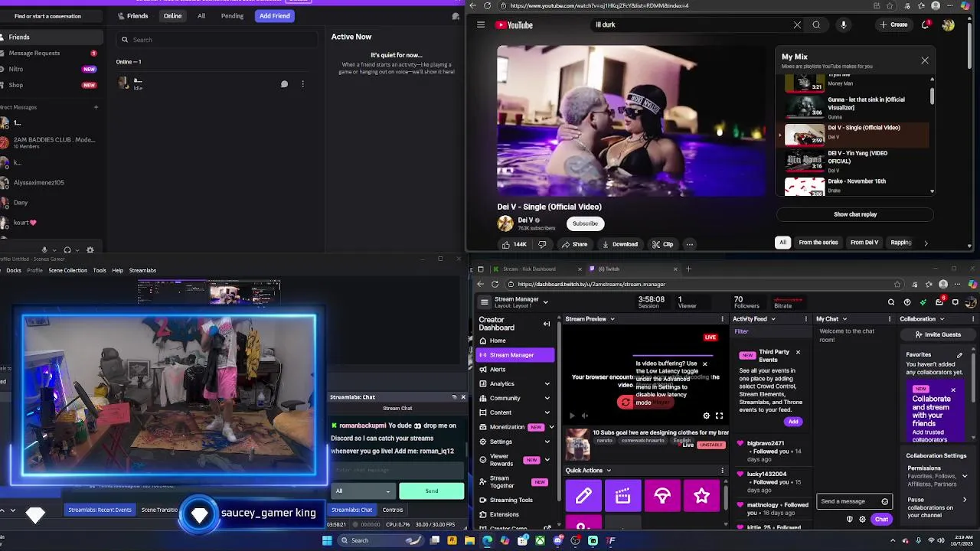Enter fullscreen on Twitch stream preview
Image resolution: width=980 pixels, height=551 pixels.
[x=719, y=416]
